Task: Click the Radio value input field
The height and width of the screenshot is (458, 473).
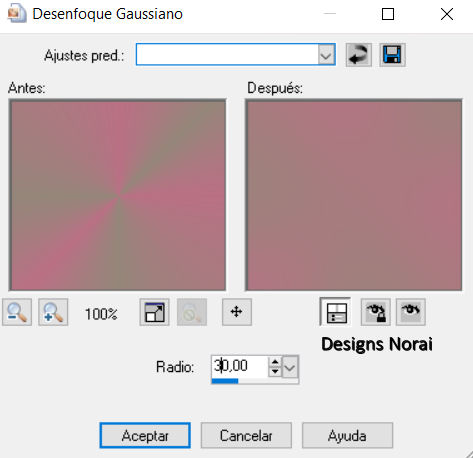Action: [240, 366]
